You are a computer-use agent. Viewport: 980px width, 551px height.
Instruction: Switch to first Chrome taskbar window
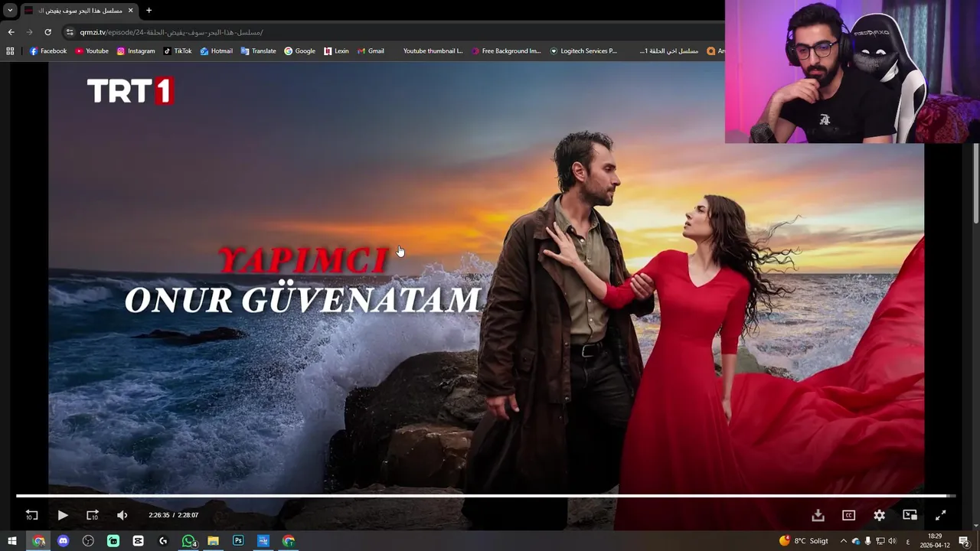38,541
